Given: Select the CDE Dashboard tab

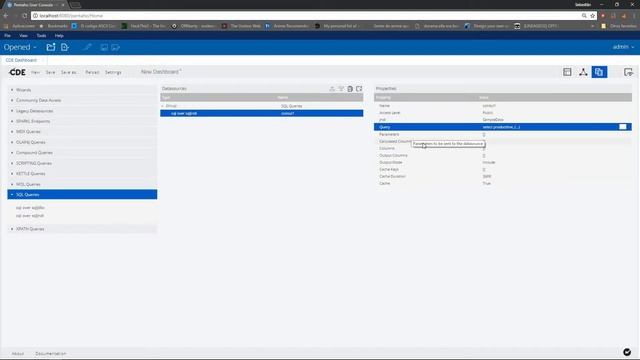Looking at the screenshot, I should 21,60.
